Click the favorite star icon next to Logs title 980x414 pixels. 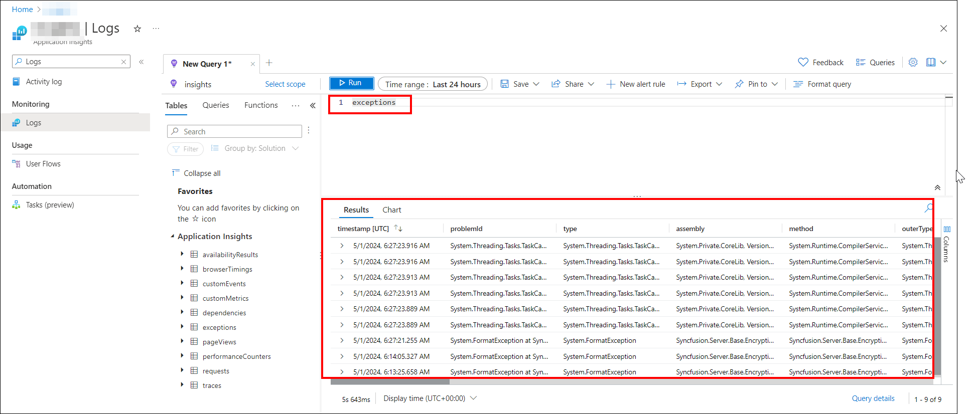pyautogui.click(x=137, y=29)
